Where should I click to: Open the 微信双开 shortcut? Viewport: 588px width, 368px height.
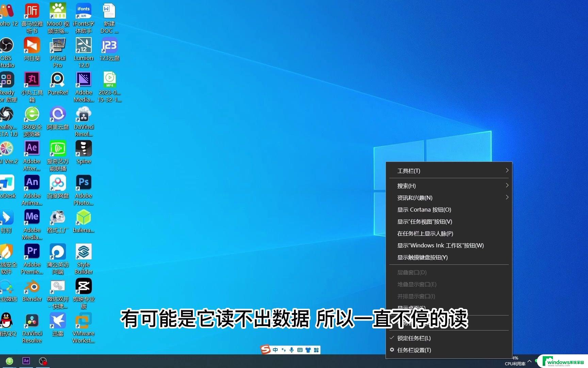pos(58,294)
